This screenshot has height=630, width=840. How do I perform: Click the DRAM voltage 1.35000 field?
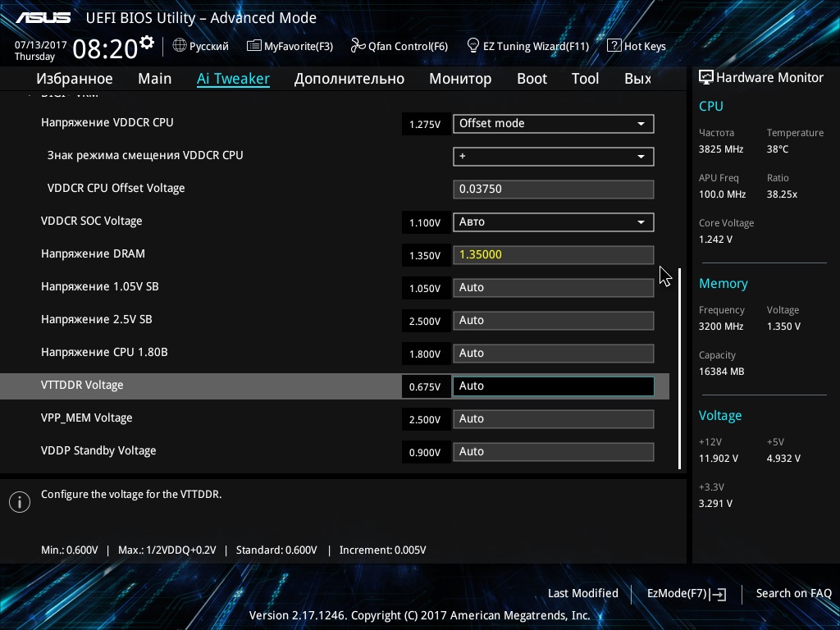(554, 255)
